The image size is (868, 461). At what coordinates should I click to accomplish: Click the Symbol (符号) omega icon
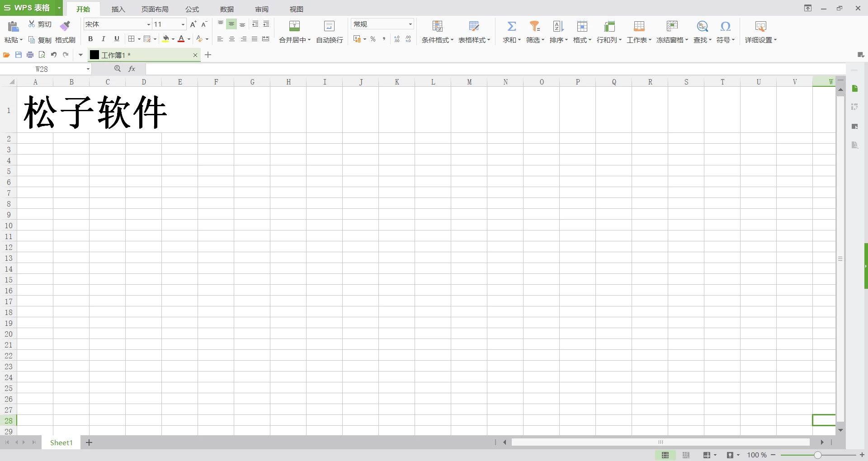point(725,26)
